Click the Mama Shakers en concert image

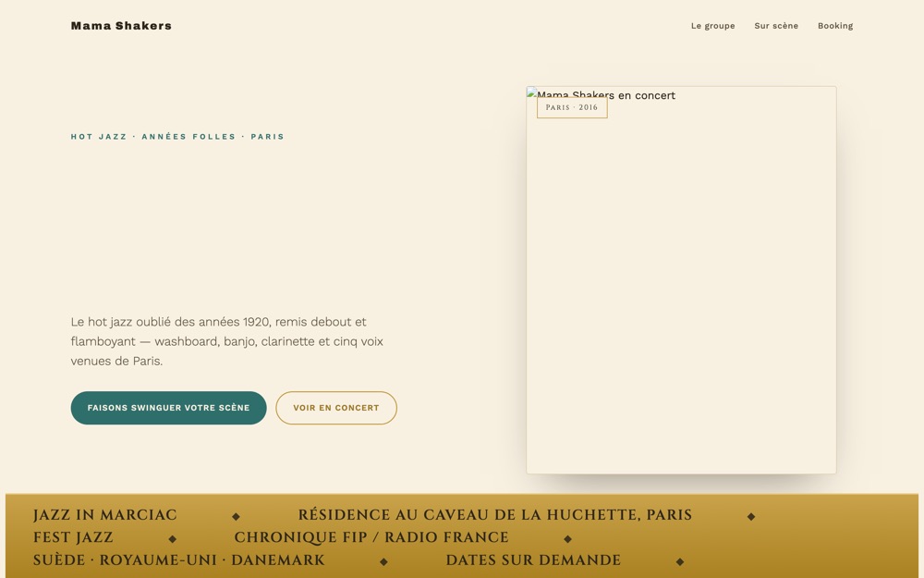pyautogui.click(x=681, y=280)
